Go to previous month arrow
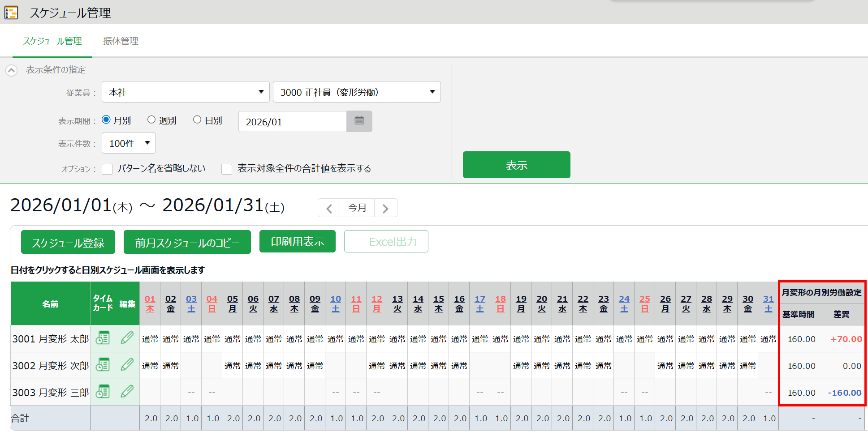The height and width of the screenshot is (436, 868). pos(329,208)
